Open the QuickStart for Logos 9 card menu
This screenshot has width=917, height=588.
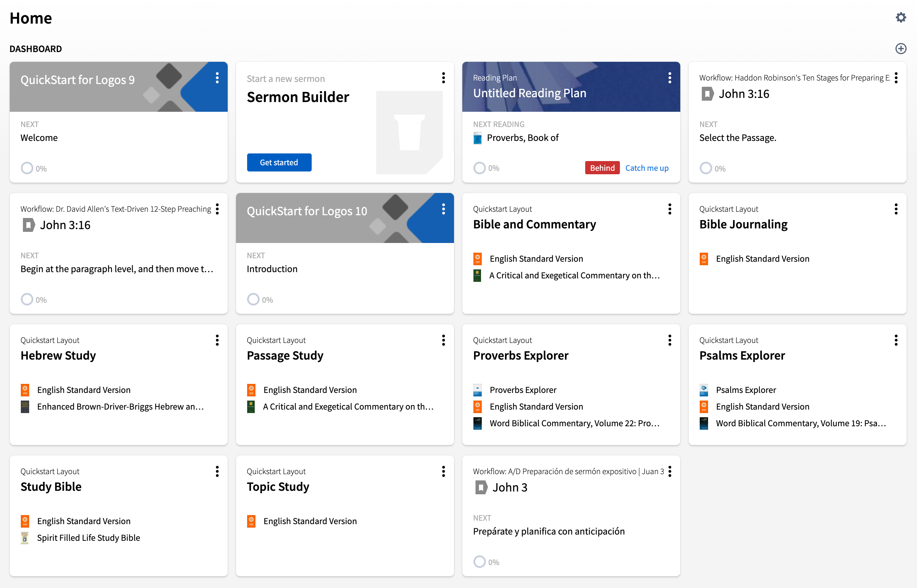[217, 78]
